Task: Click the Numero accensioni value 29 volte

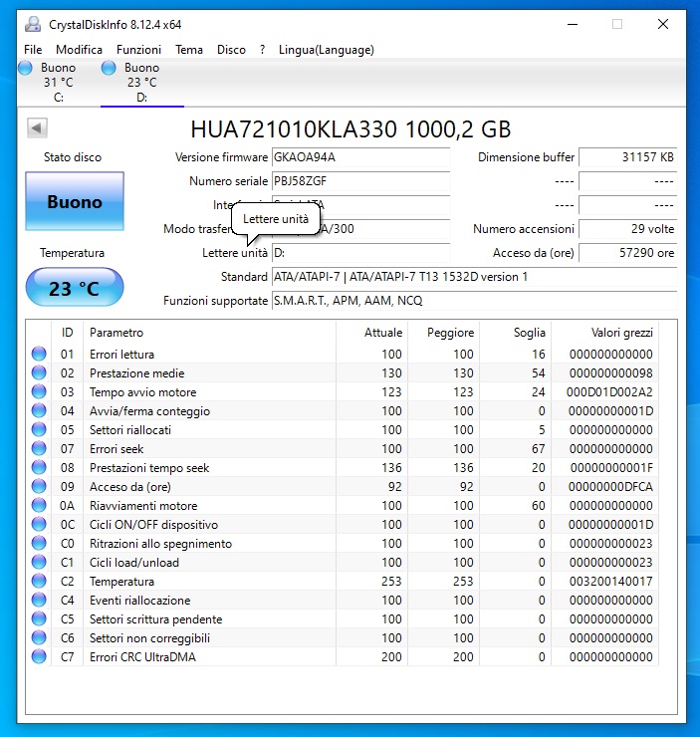Action: (x=628, y=229)
